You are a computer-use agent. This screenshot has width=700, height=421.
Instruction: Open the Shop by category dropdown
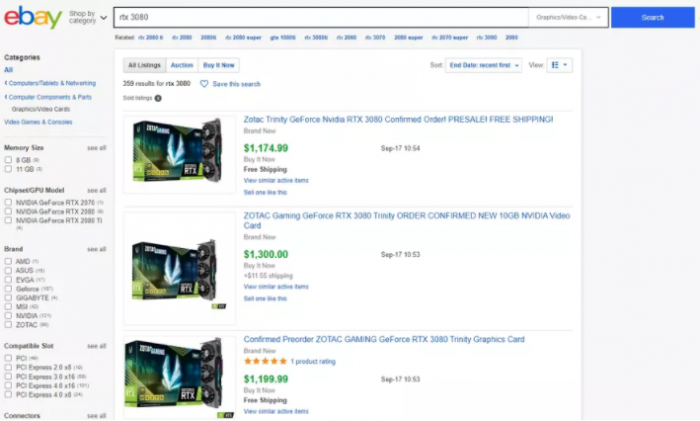pyautogui.click(x=88, y=17)
